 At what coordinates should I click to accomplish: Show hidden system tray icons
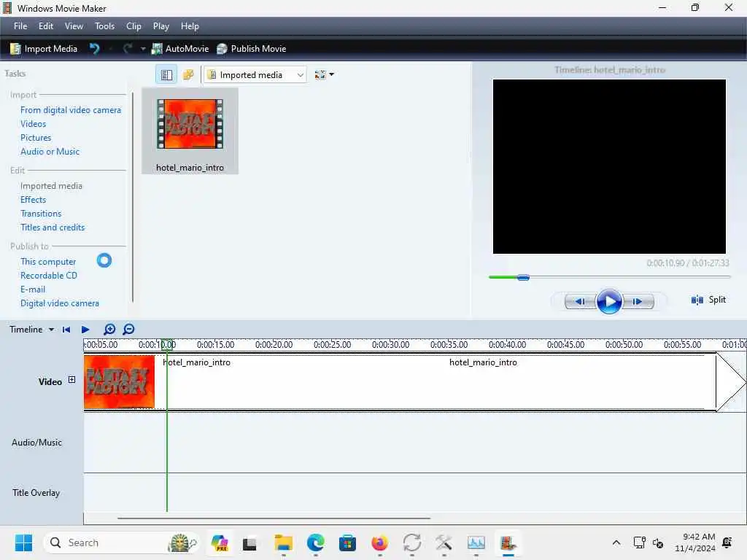pos(616,542)
